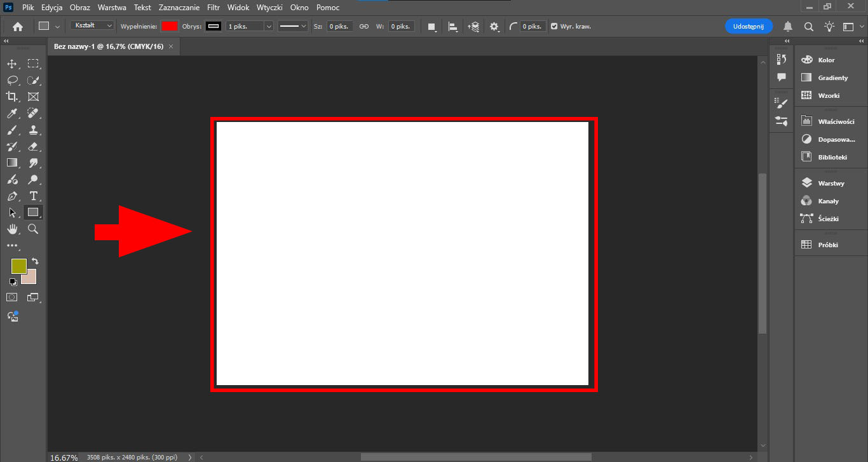868x462 pixels.
Task: Expand the stroke width 1 piks. dropdown
Action: point(269,26)
